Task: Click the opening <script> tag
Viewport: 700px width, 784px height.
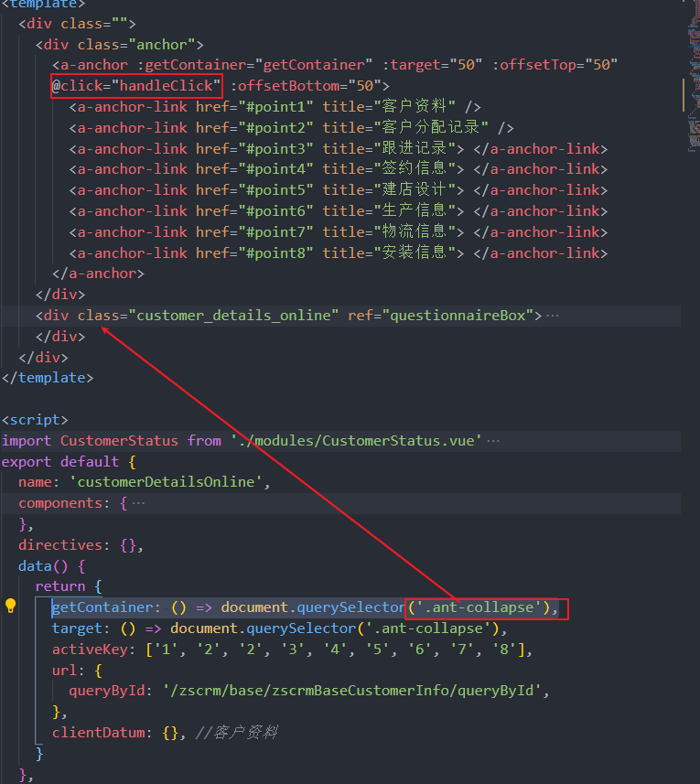Action: (x=35, y=420)
